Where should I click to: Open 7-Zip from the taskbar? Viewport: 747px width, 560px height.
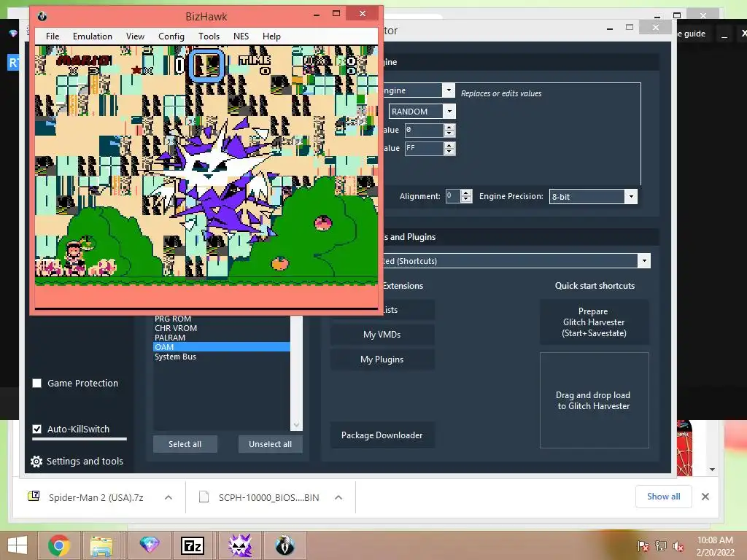[193, 545]
